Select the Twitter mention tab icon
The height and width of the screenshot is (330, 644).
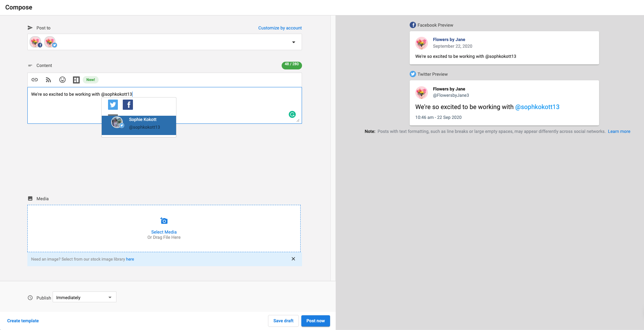coord(113,105)
